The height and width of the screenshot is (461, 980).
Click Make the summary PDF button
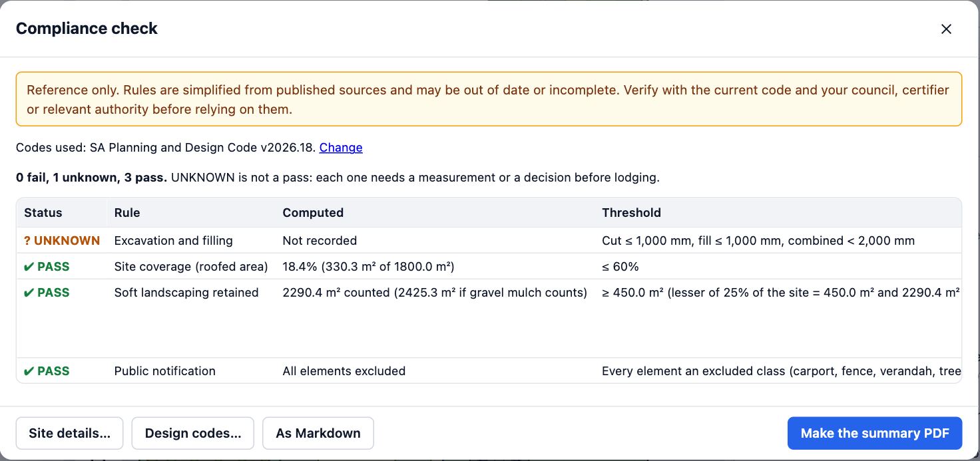tap(875, 433)
